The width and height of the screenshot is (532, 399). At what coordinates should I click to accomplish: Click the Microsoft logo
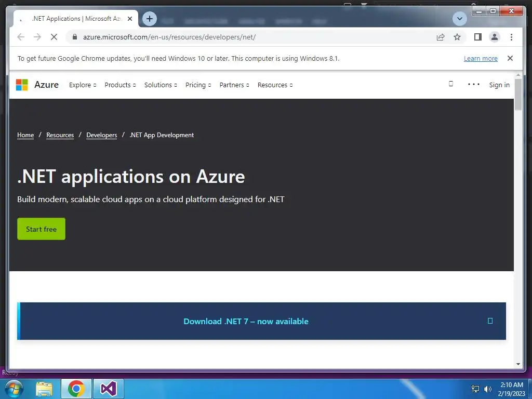click(x=22, y=85)
